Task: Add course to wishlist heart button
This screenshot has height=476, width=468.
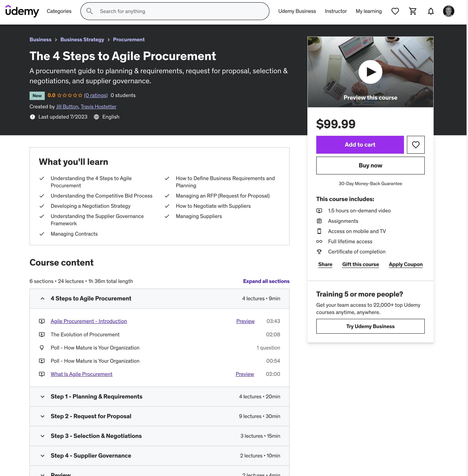Action: point(415,145)
